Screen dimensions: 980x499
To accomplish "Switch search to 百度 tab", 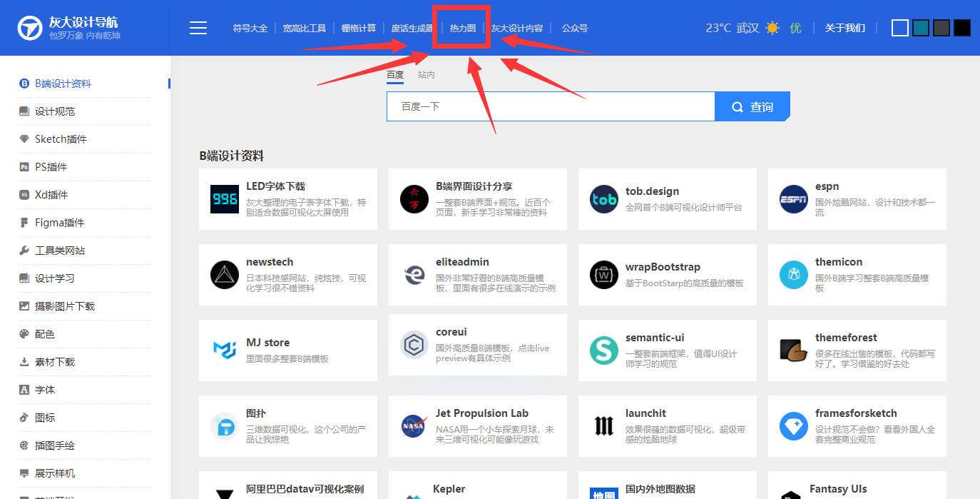I will click(395, 75).
